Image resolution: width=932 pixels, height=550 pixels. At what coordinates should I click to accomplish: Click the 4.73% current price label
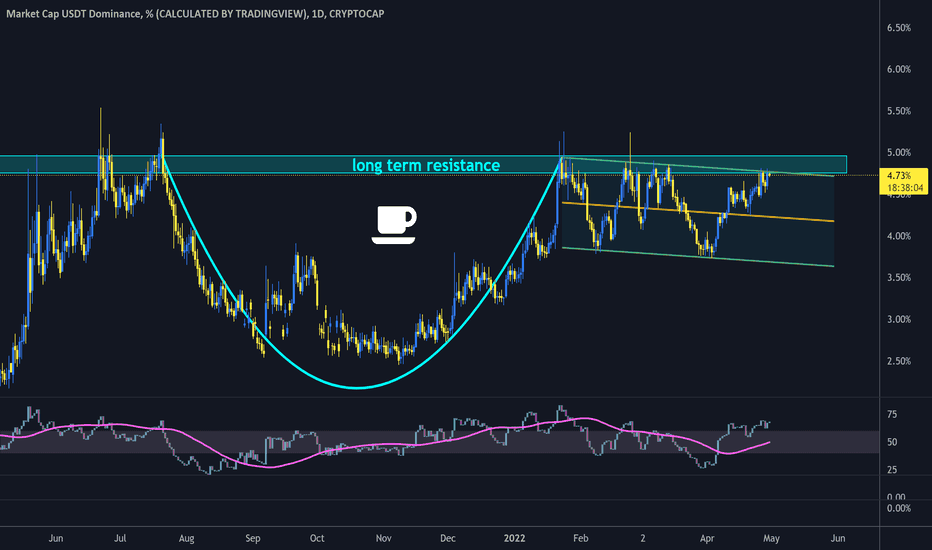pos(898,175)
